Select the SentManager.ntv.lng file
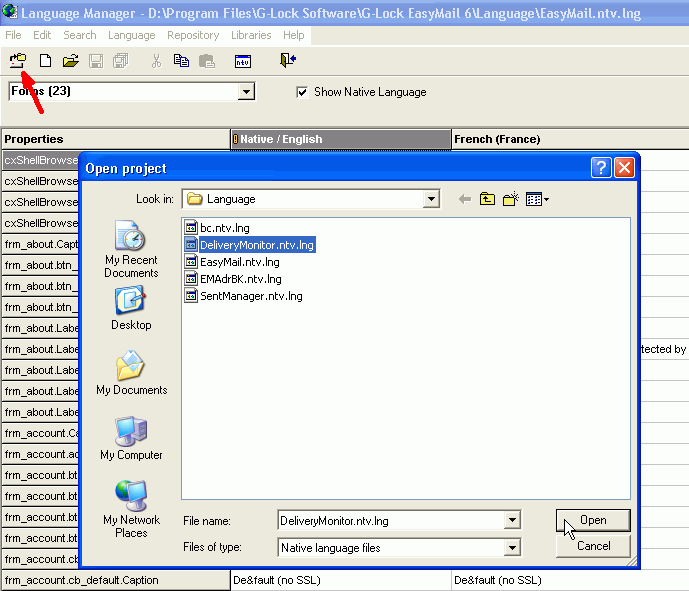The height and width of the screenshot is (591, 689). click(x=244, y=296)
